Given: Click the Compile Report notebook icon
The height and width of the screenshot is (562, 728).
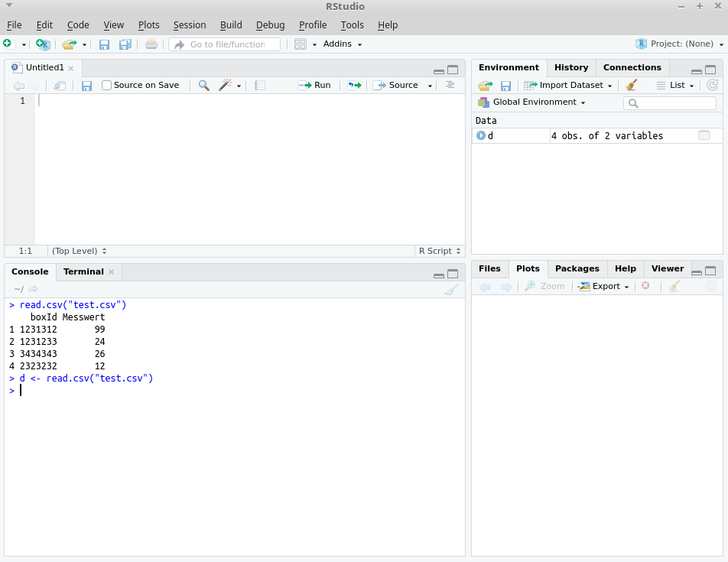Looking at the screenshot, I should [x=260, y=86].
